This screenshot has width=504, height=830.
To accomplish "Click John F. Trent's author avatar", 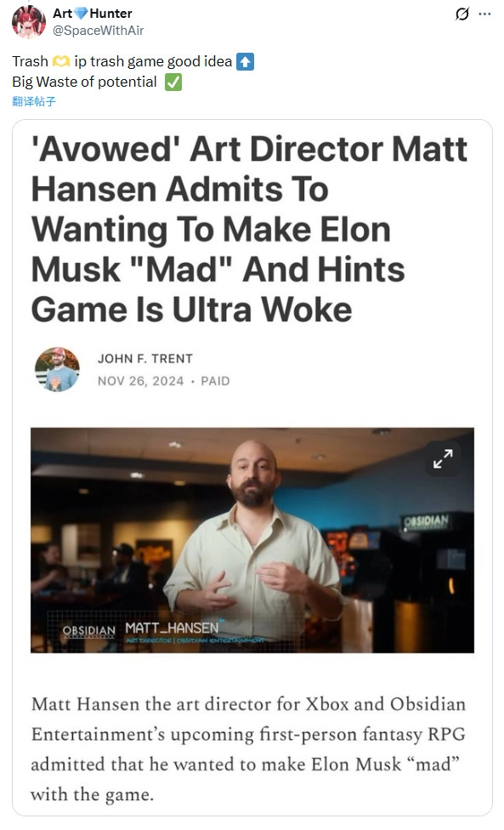I will (x=57, y=369).
